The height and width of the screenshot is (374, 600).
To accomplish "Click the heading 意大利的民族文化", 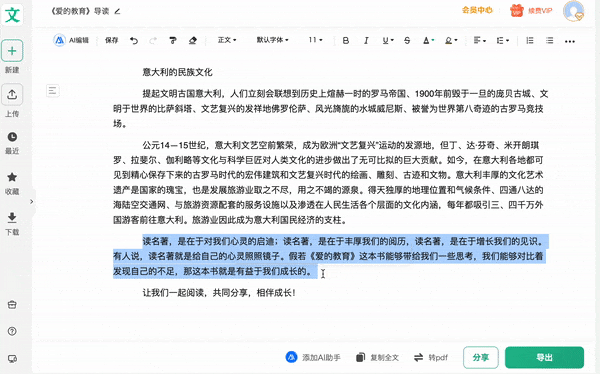I will [x=177, y=72].
